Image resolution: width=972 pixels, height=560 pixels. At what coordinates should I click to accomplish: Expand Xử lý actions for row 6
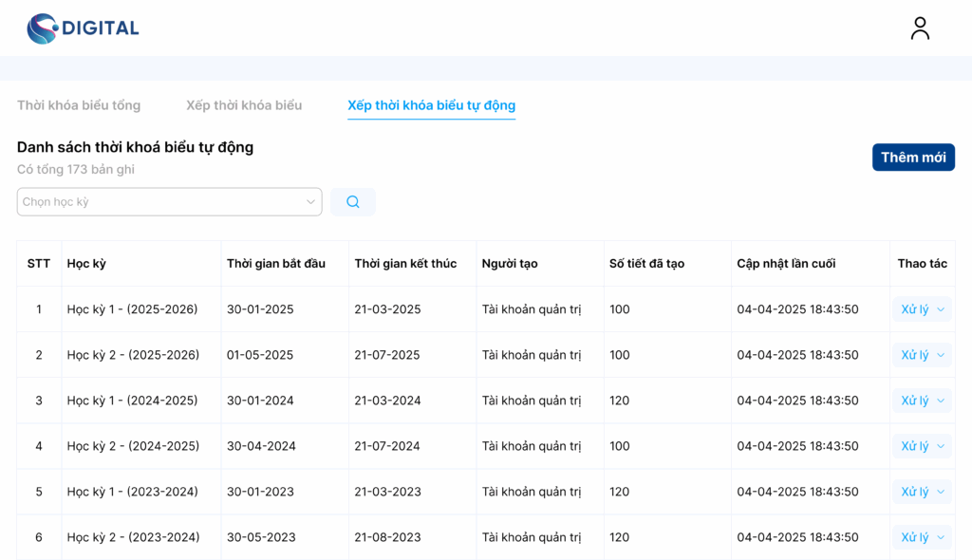[922, 537]
